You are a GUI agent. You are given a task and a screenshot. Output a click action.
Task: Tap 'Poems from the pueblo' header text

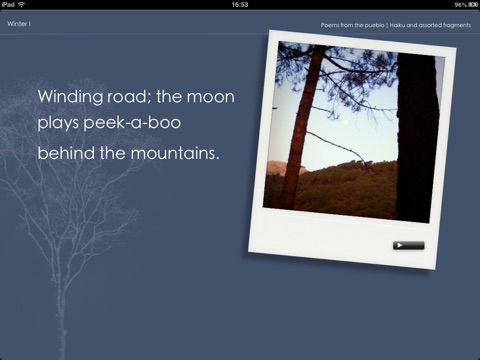[x=352, y=25]
